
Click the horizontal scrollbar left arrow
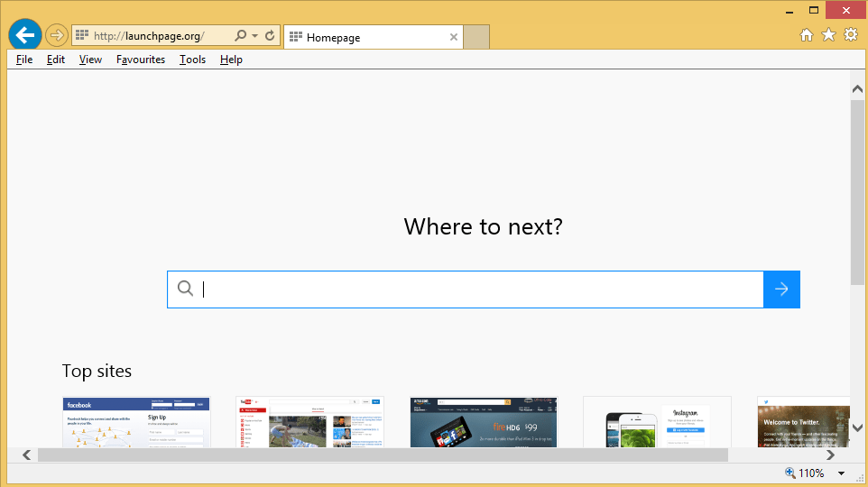[x=26, y=455]
